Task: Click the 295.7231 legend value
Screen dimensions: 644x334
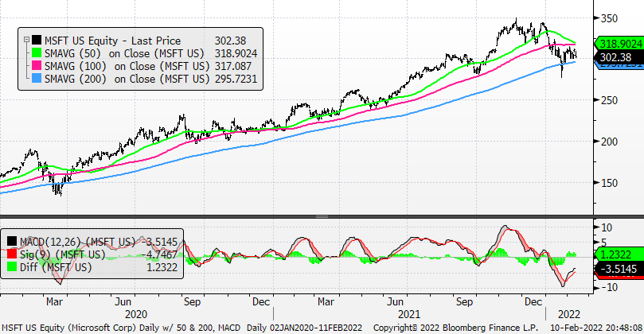Action: click(236, 79)
